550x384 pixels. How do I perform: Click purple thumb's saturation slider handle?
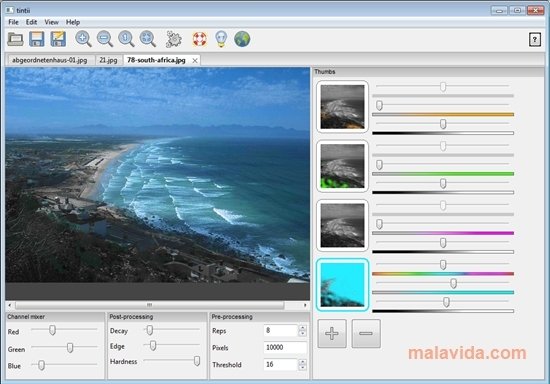pos(379,224)
